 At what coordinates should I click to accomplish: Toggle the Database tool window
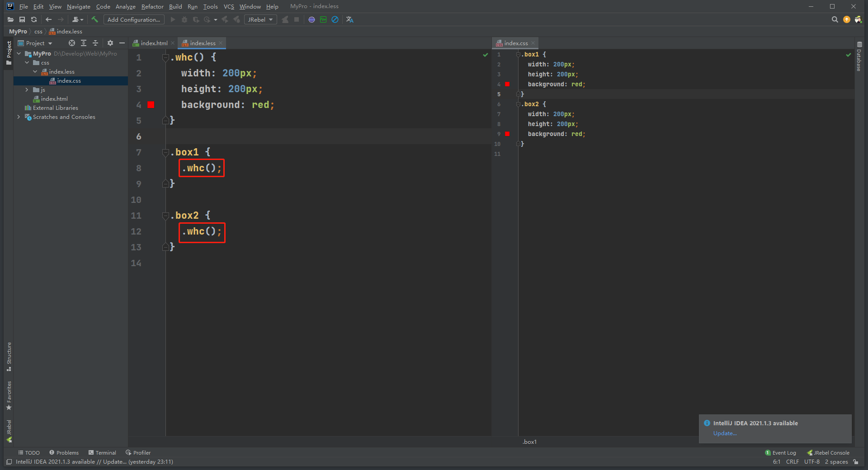coord(859,56)
